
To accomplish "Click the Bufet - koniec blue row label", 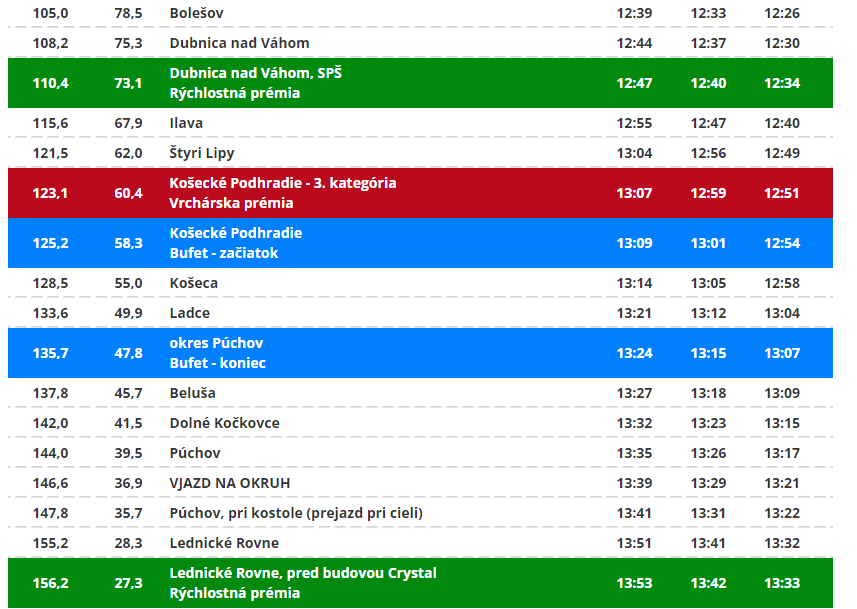I will tap(217, 363).
